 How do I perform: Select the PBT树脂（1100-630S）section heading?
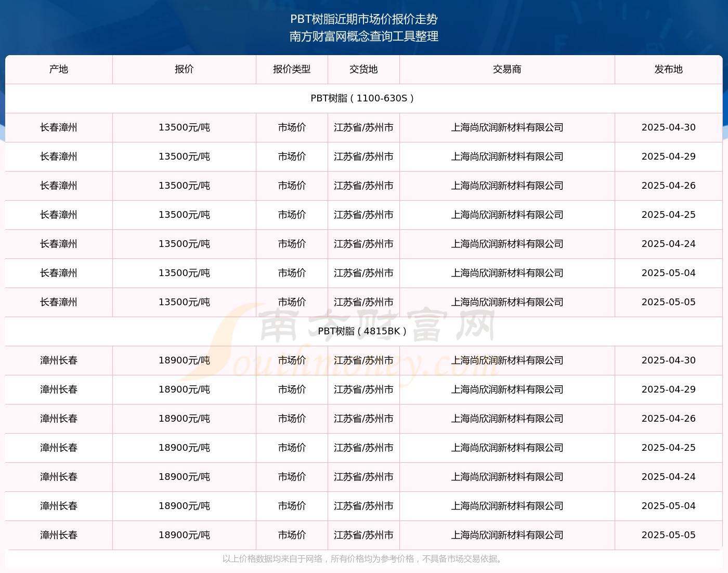click(x=363, y=98)
